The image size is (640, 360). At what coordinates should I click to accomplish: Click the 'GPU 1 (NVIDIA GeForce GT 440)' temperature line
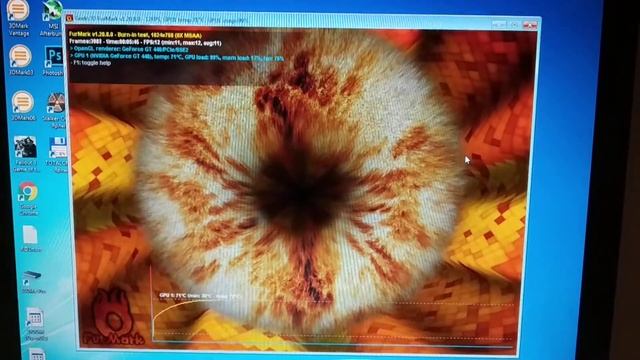click(x=177, y=57)
